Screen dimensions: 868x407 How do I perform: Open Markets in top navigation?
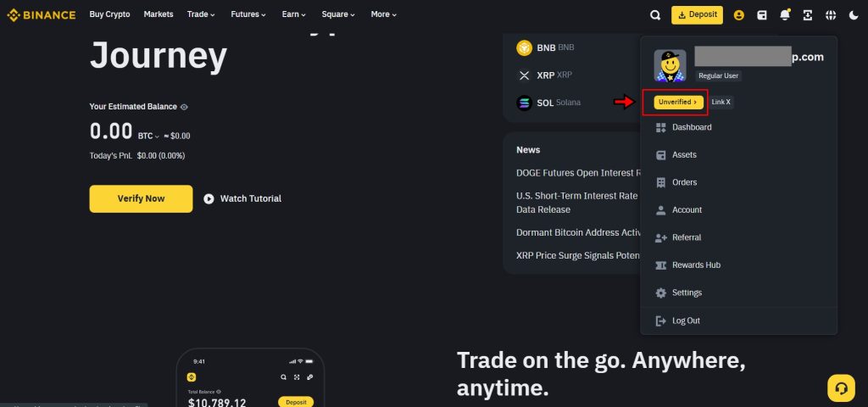[x=159, y=14]
